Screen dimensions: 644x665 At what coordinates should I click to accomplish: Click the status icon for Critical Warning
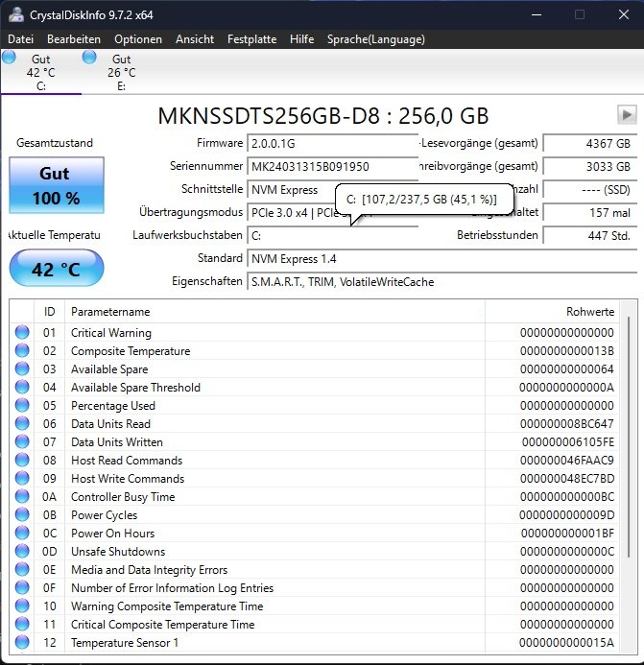[22, 332]
